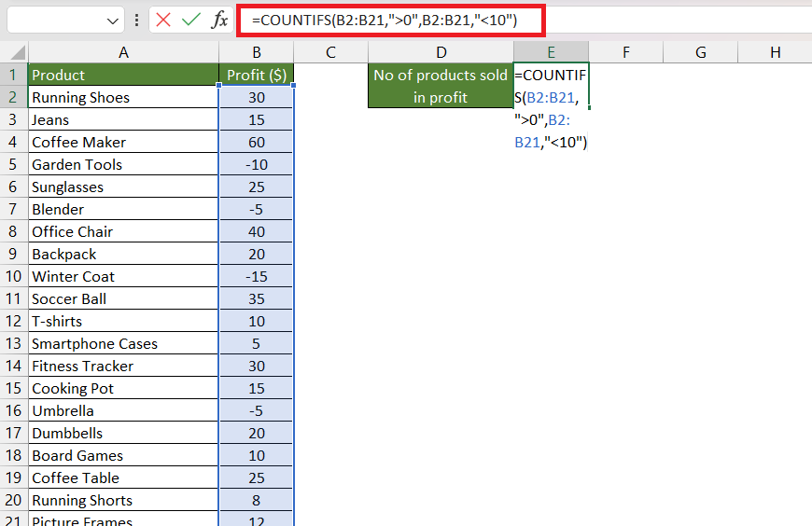Select column H header
This screenshot has height=526, width=812.
775,52
